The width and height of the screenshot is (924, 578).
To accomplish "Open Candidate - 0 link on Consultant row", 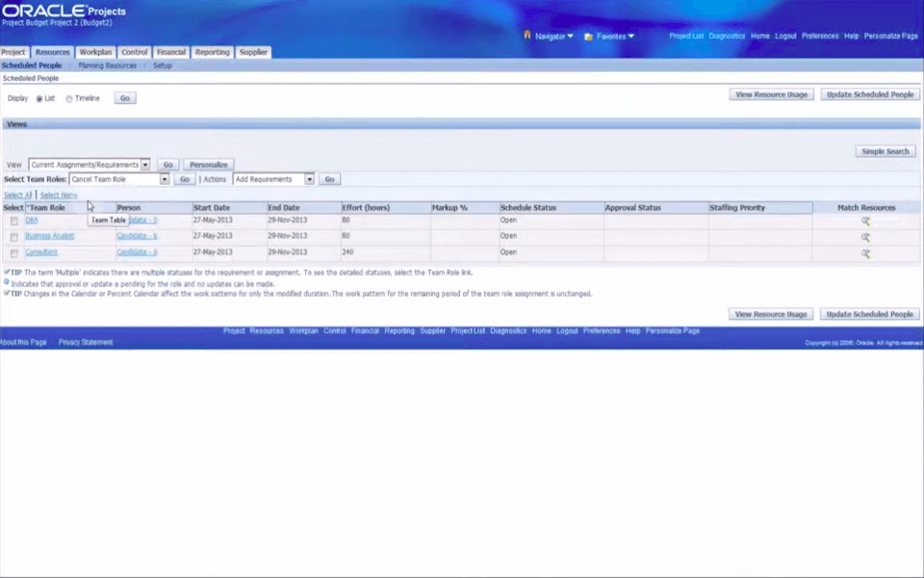I will (137, 251).
